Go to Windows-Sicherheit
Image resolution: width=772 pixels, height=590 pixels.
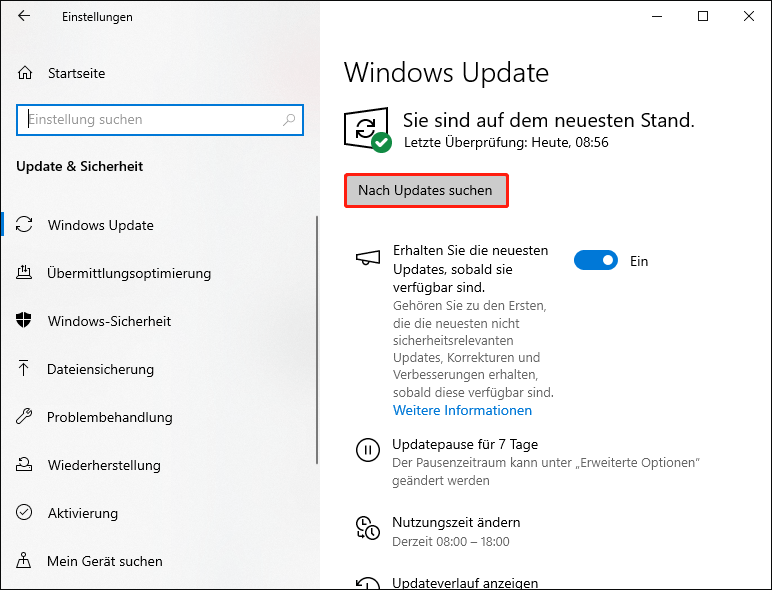pyautogui.click(x=109, y=321)
